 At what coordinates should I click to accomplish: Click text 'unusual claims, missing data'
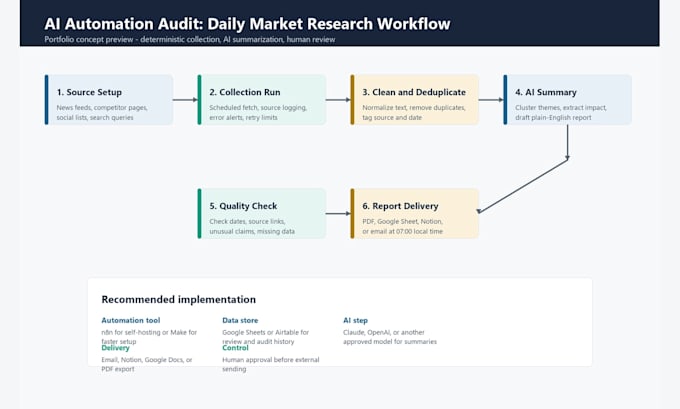coord(252,232)
